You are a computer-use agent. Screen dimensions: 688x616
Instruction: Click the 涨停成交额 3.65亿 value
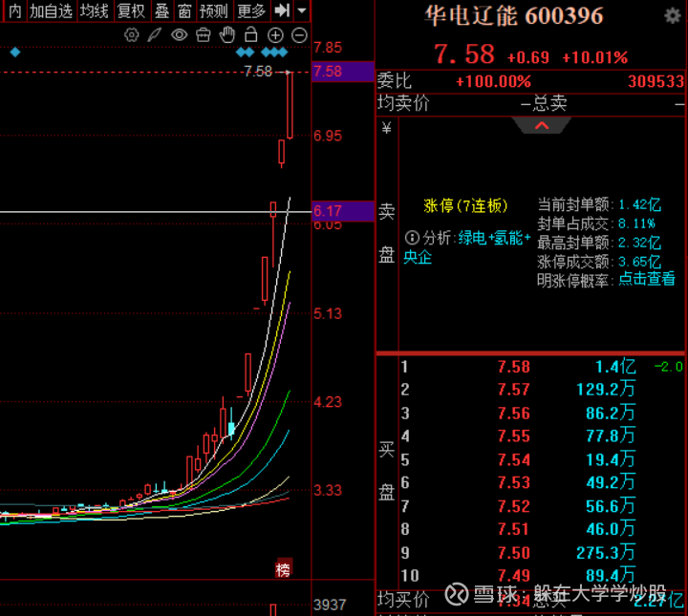[639, 262]
